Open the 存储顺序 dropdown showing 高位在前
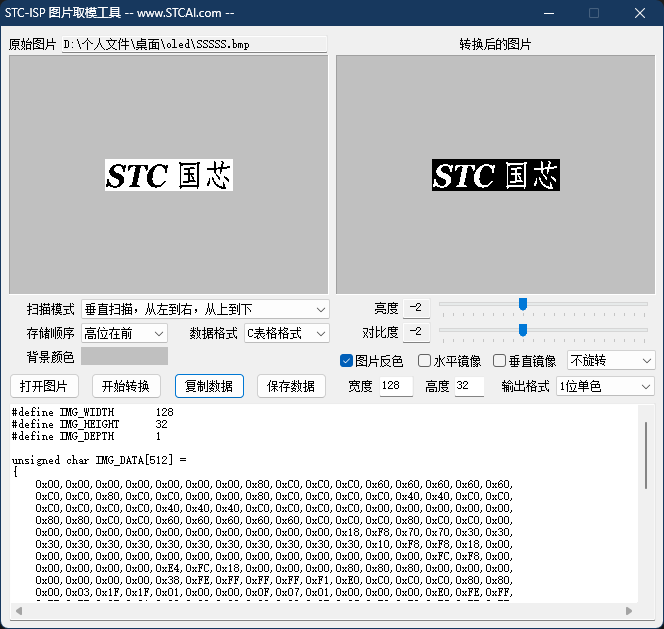Screen dimensions: 664x629 [124, 333]
